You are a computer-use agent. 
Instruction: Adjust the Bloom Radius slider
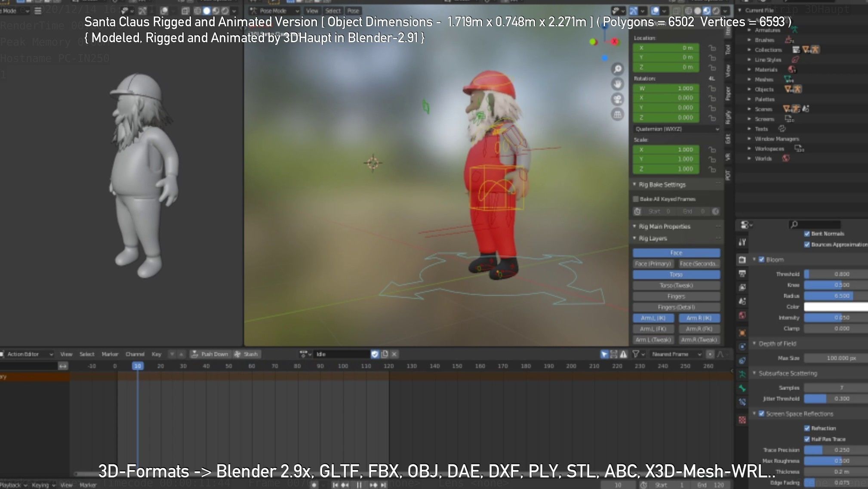pos(836,296)
